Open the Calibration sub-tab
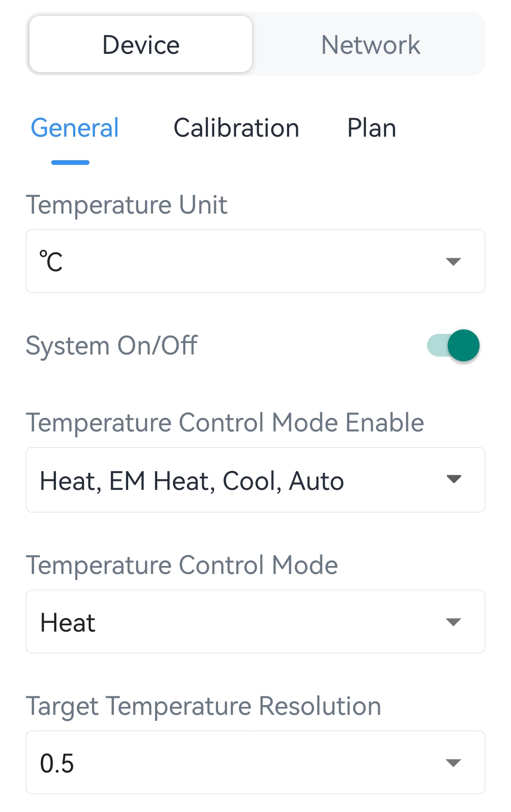Viewport: 511px width, 812px height. pyautogui.click(x=236, y=128)
